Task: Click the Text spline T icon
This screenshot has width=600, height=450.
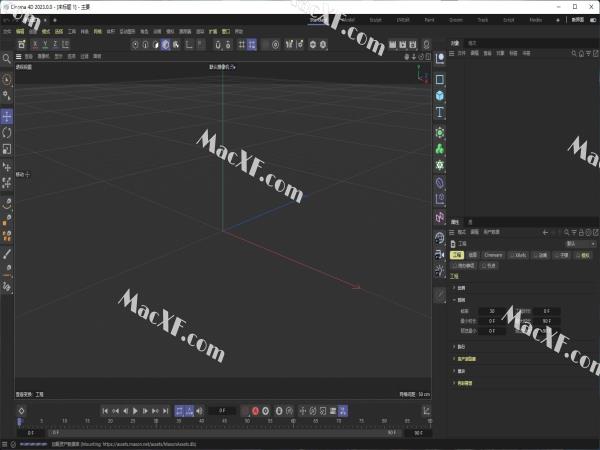Action: point(440,113)
